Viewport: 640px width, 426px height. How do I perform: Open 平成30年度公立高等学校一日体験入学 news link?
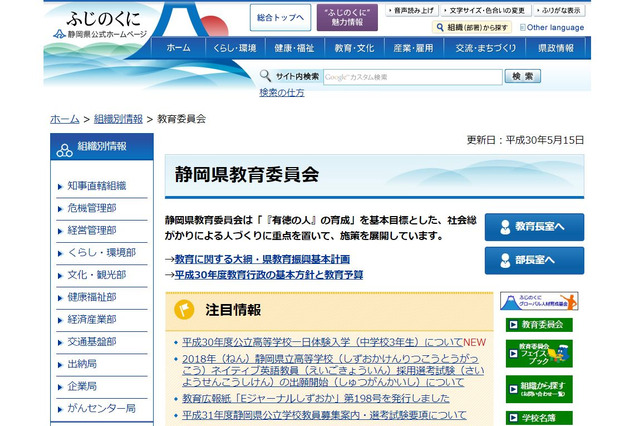[x=322, y=342]
